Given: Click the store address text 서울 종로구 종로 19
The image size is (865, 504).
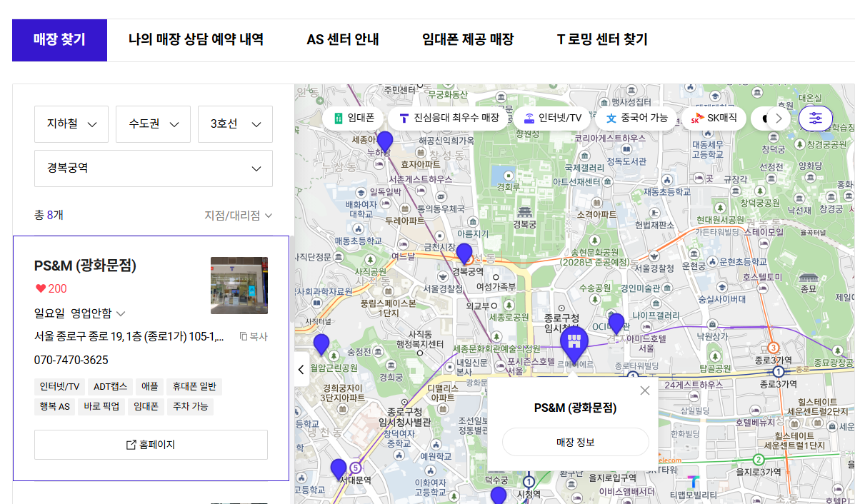Looking at the screenshot, I should point(129,337).
